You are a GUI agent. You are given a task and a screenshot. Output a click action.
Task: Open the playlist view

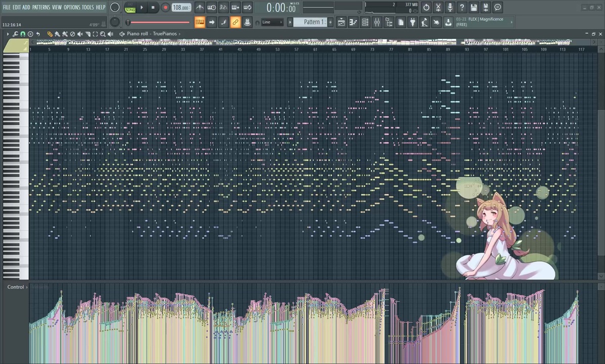(342, 22)
